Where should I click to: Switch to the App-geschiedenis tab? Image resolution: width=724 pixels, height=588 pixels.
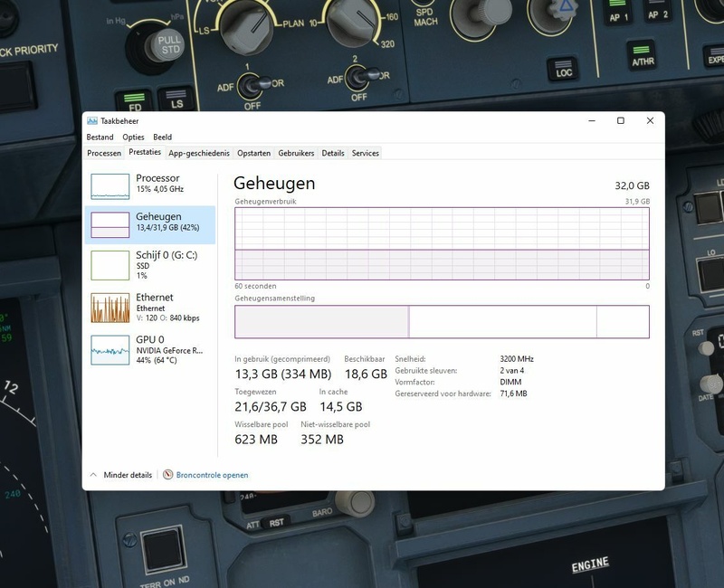(199, 153)
